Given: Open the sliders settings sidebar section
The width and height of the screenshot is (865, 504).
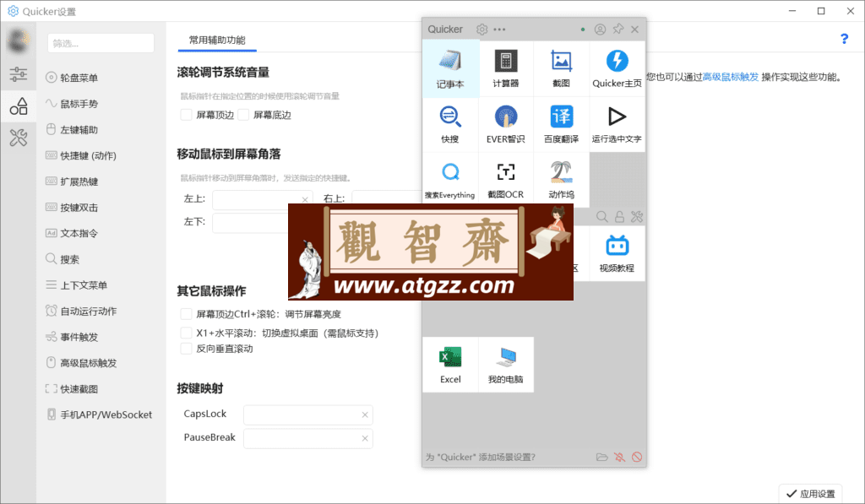Looking at the screenshot, I should coord(19,74).
